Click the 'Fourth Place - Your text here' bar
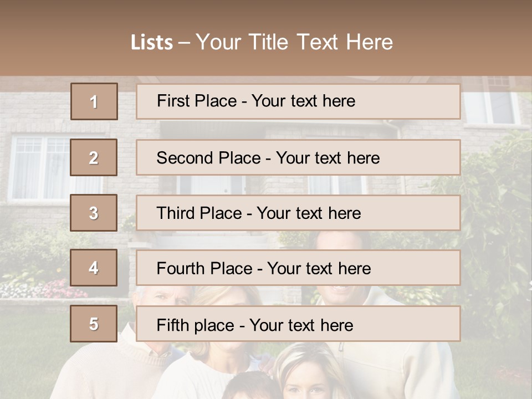Image resolution: width=532 pixels, height=399 pixels. point(298,268)
